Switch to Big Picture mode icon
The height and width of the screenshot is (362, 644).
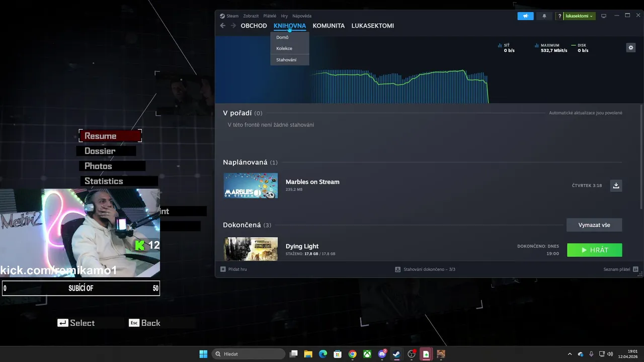(x=604, y=16)
